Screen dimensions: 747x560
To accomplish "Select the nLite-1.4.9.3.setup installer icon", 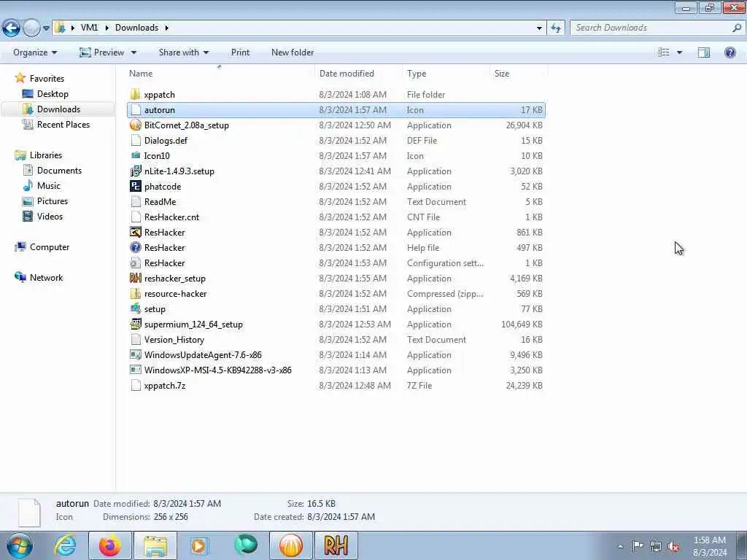I will 135,171.
